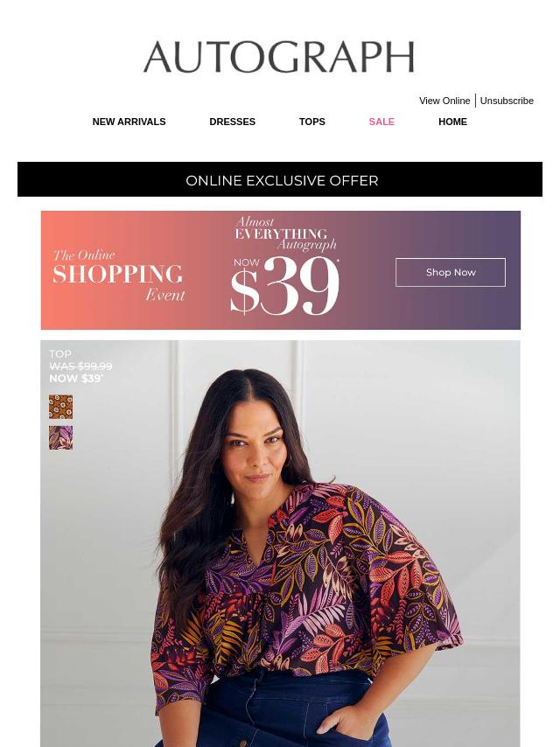Go to NEW ARRIVALS section
560x747 pixels.
(129, 122)
